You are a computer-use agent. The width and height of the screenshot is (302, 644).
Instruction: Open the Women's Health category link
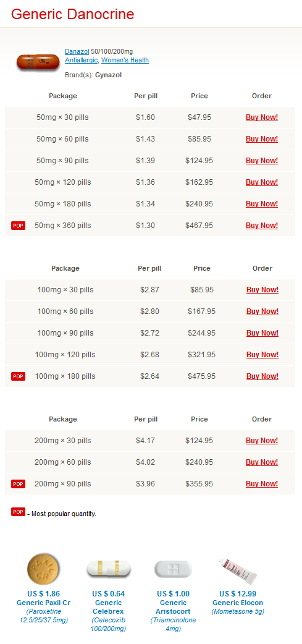coord(125,61)
